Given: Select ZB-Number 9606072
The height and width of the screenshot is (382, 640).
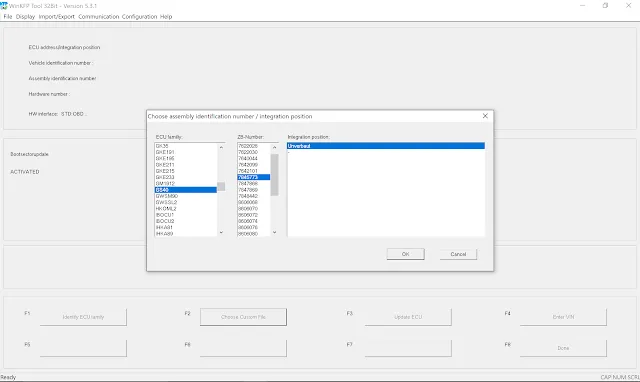Looking at the screenshot, I should (x=253, y=215).
